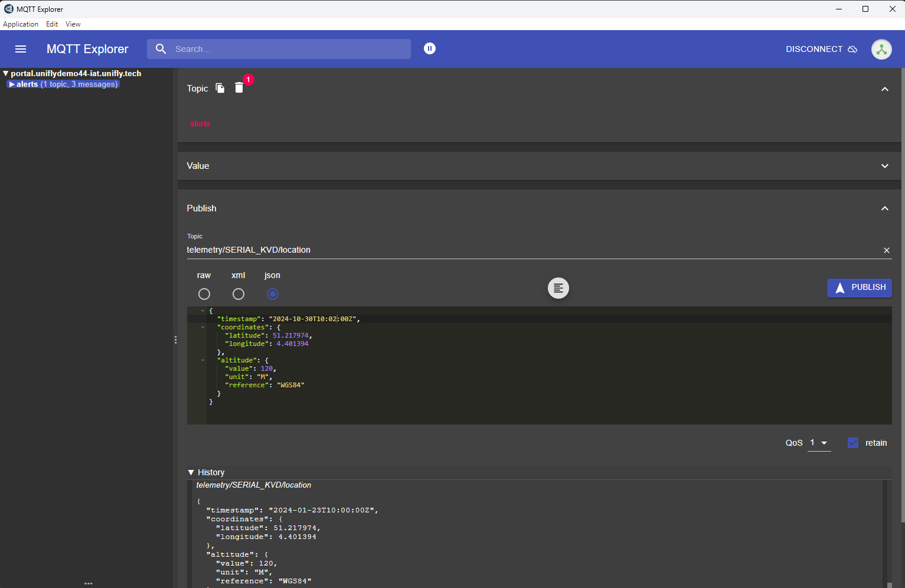Open the View menu

tap(73, 24)
